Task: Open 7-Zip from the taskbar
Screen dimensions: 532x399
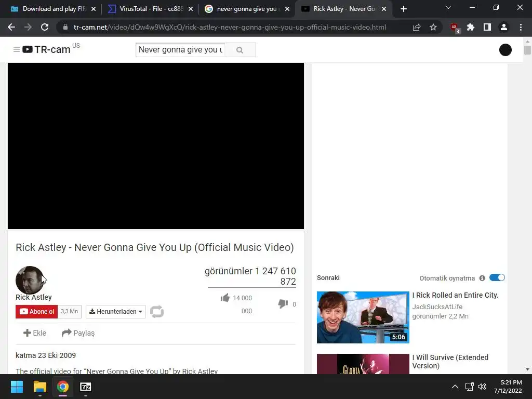Action: click(x=86, y=387)
